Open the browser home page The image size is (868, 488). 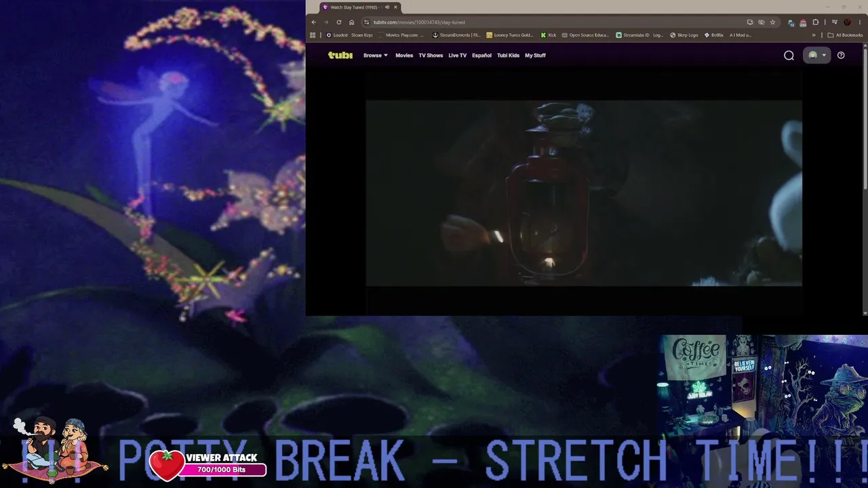(351, 22)
